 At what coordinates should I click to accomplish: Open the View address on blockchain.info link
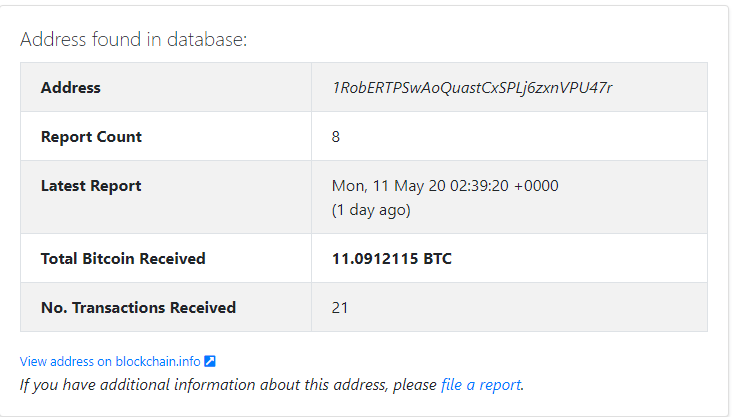pos(118,361)
